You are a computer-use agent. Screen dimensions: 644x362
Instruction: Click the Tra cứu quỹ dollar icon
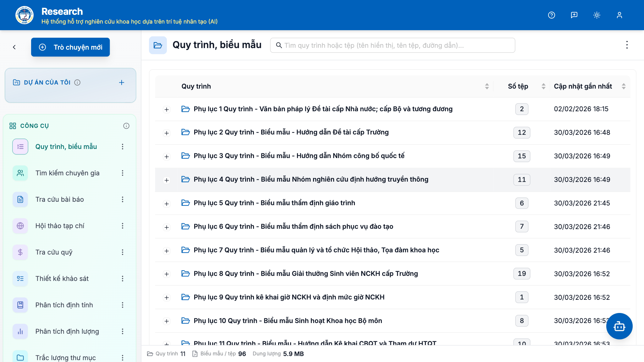point(20,252)
